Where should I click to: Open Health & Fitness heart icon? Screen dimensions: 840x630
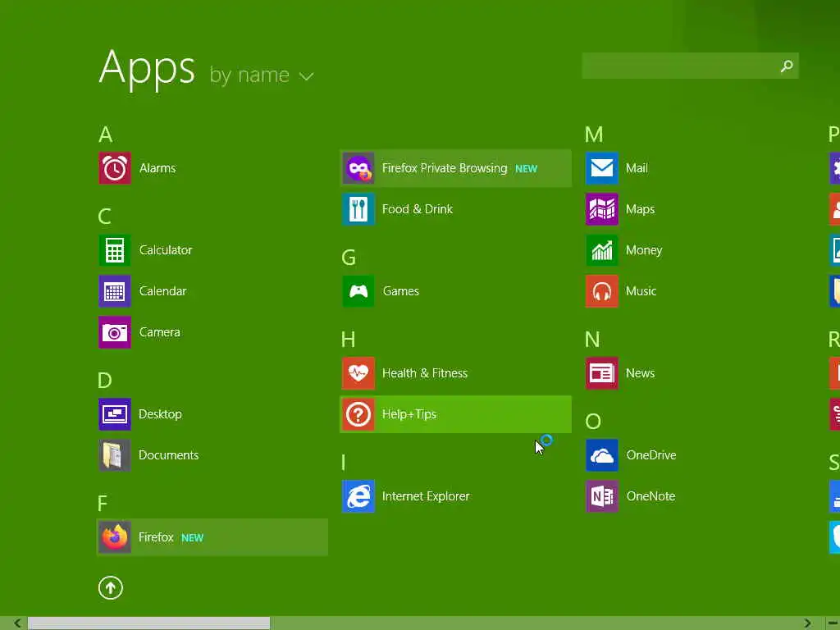358,373
